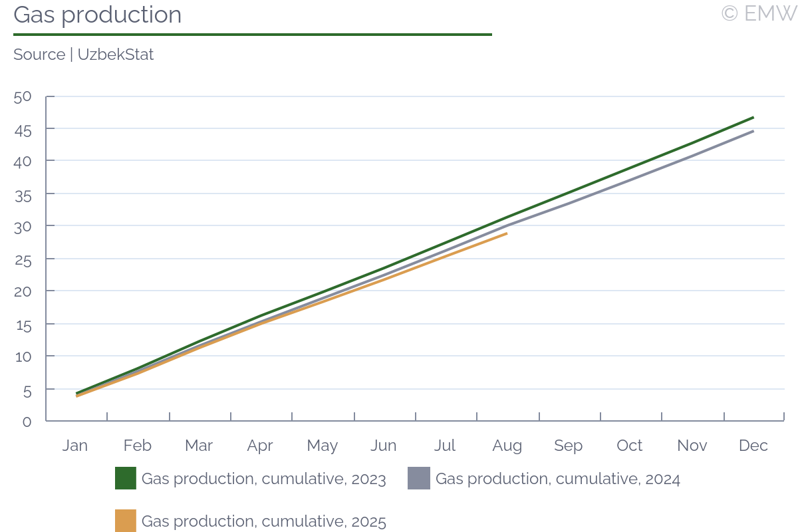Click the end of the orange 2025 line
The height and width of the screenshot is (532, 798).
[507, 233]
